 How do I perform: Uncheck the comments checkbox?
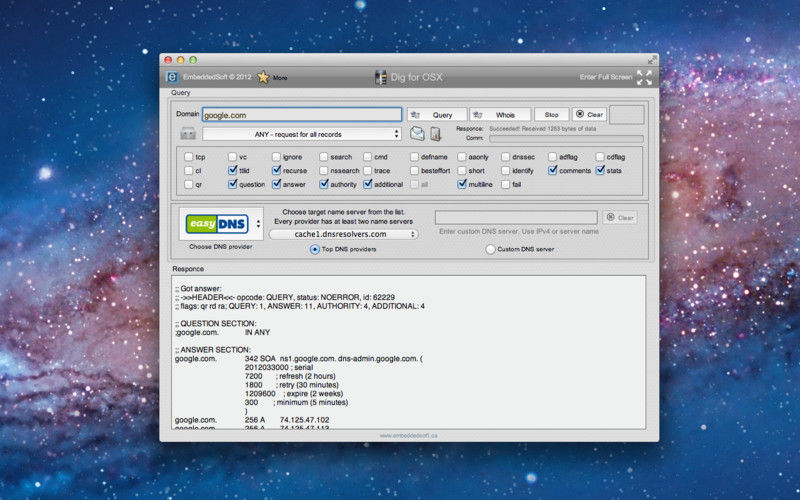coord(553,170)
